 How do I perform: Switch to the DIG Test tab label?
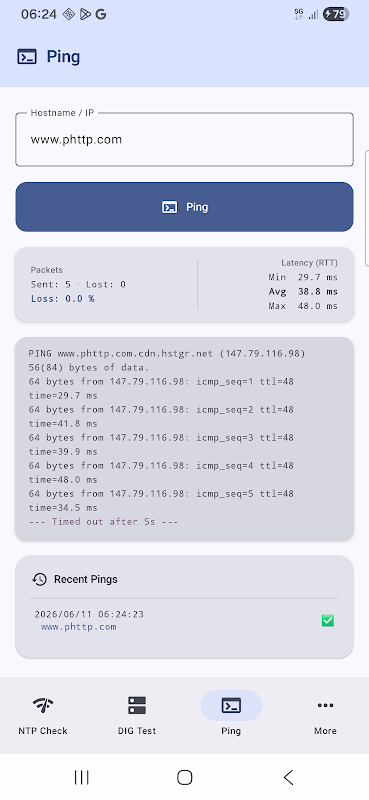coord(137,731)
